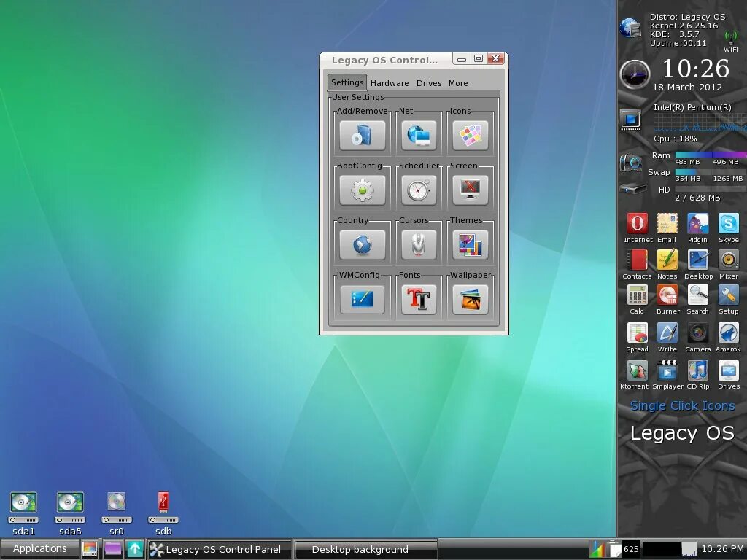The width and height of the screenshot is (747, 560).
Task: Open the Net configuration icon
Action: tap(418, 135)
